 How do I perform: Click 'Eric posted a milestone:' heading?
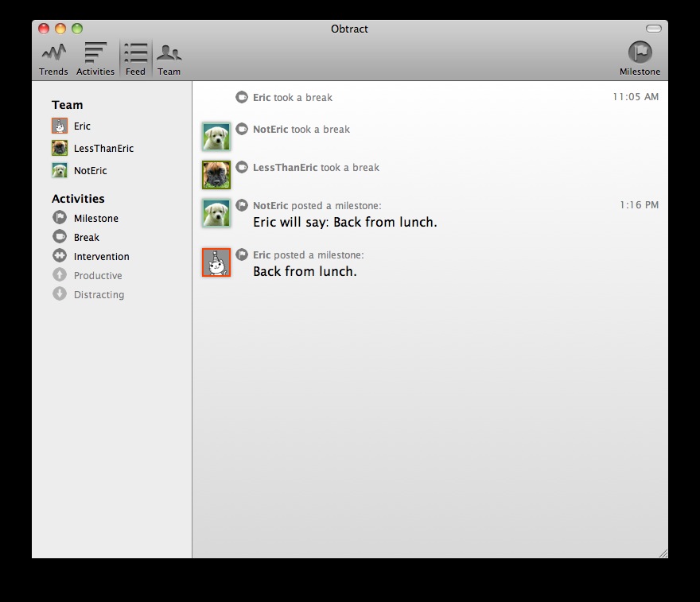coord(308,255)
